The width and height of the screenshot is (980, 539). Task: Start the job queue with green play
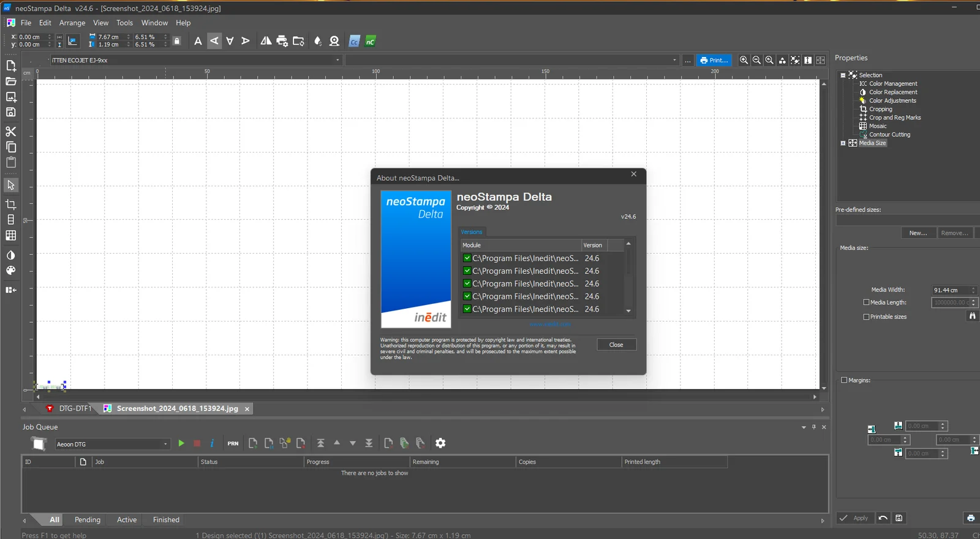(181, 443)
